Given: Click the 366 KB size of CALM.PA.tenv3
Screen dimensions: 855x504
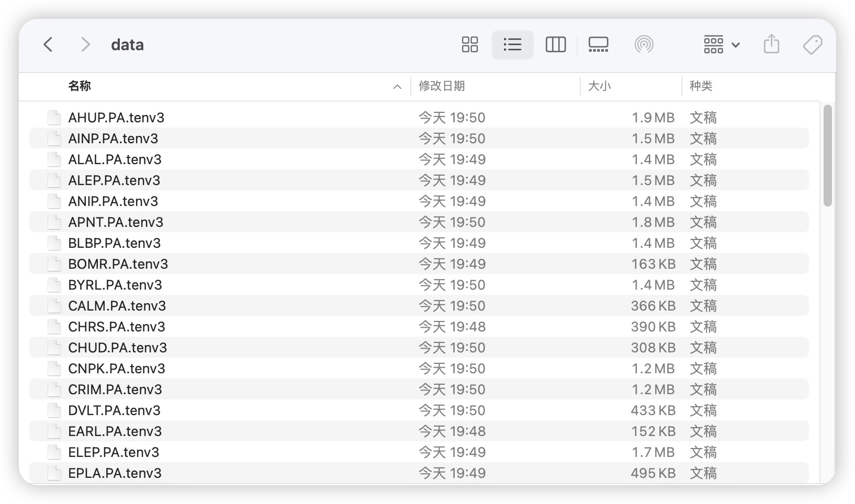Looking at the screenshot, I should click(653, 306).
